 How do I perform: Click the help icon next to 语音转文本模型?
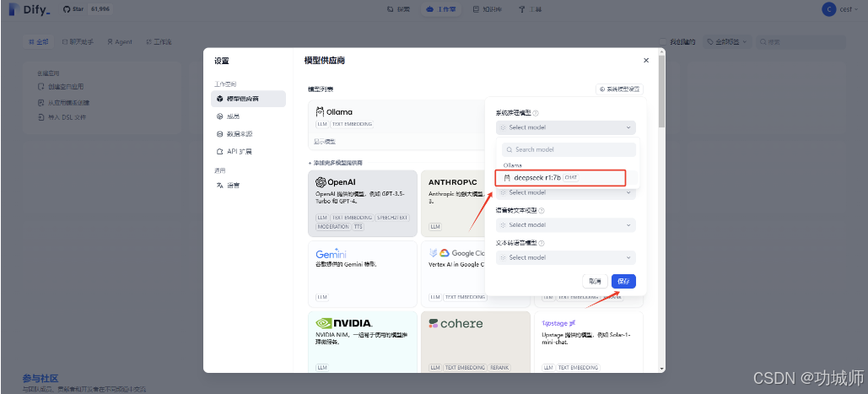tap(542, 211)
